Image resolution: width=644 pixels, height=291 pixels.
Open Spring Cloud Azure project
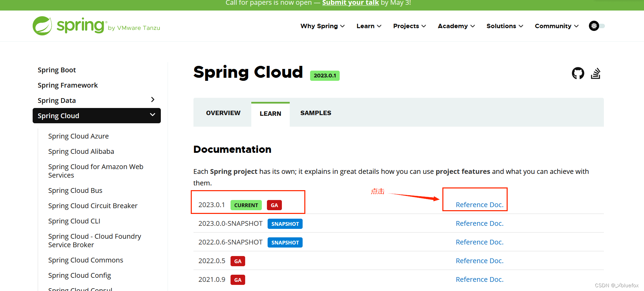tap(79, 136)
